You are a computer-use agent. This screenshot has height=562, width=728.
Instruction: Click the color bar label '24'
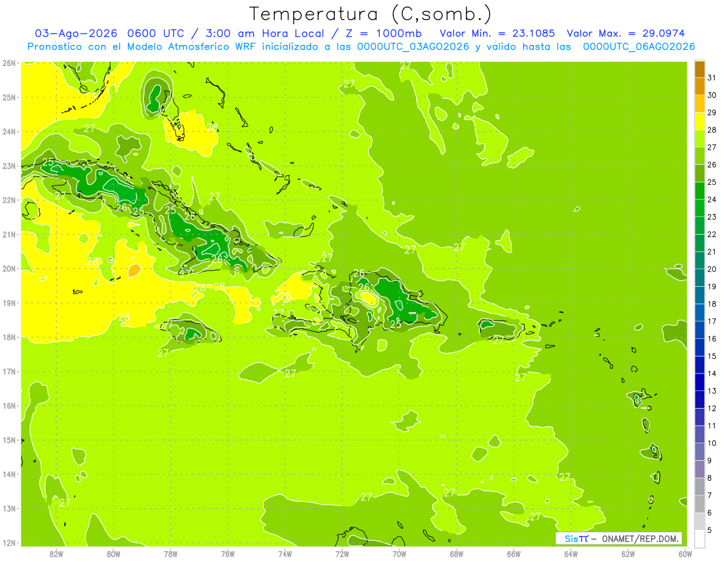coord(712,199)
